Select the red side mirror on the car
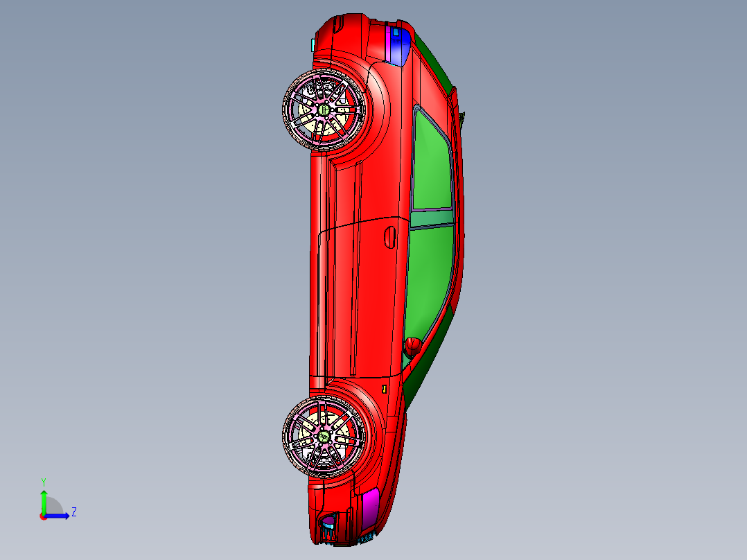 (412, 347)
